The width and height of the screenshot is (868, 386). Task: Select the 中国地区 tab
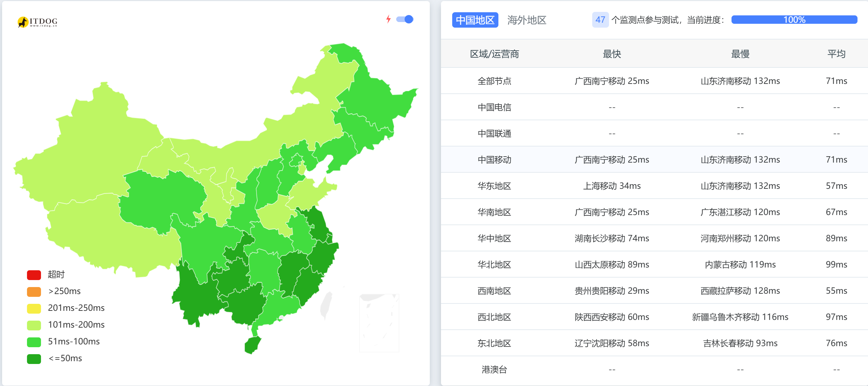[475, 20]
